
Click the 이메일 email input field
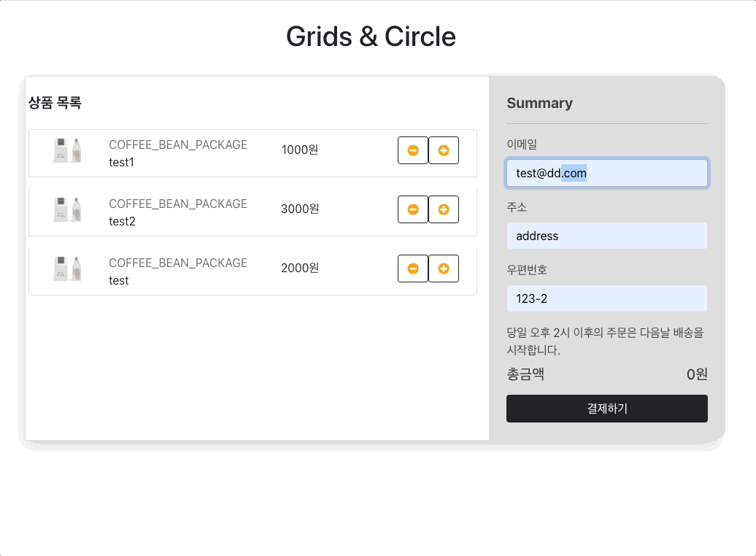point(606,173)
